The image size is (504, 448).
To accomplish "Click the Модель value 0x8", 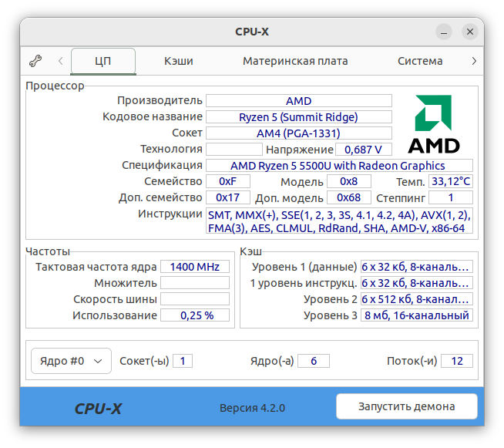I will (x=349, y=181).
